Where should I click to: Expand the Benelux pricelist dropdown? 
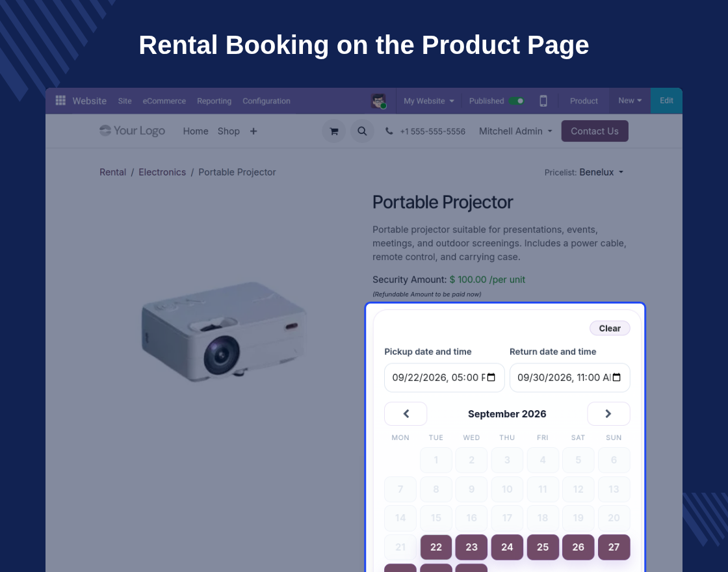601,172
